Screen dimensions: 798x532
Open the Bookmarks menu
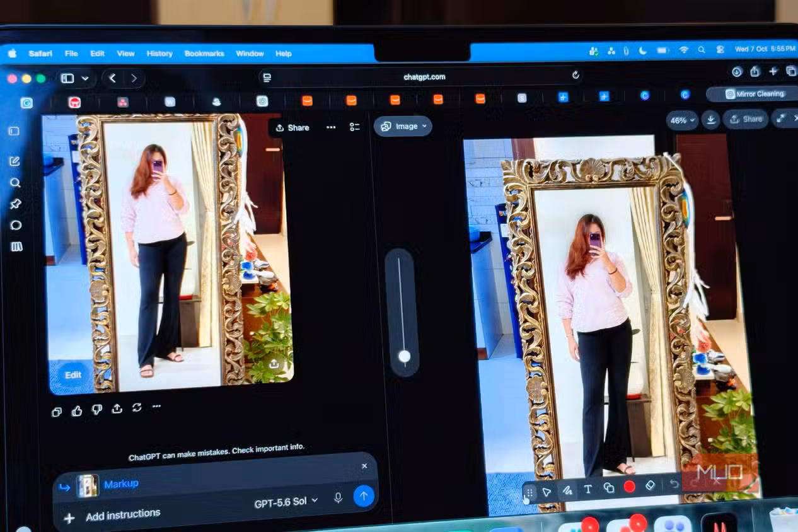(204, 54)
